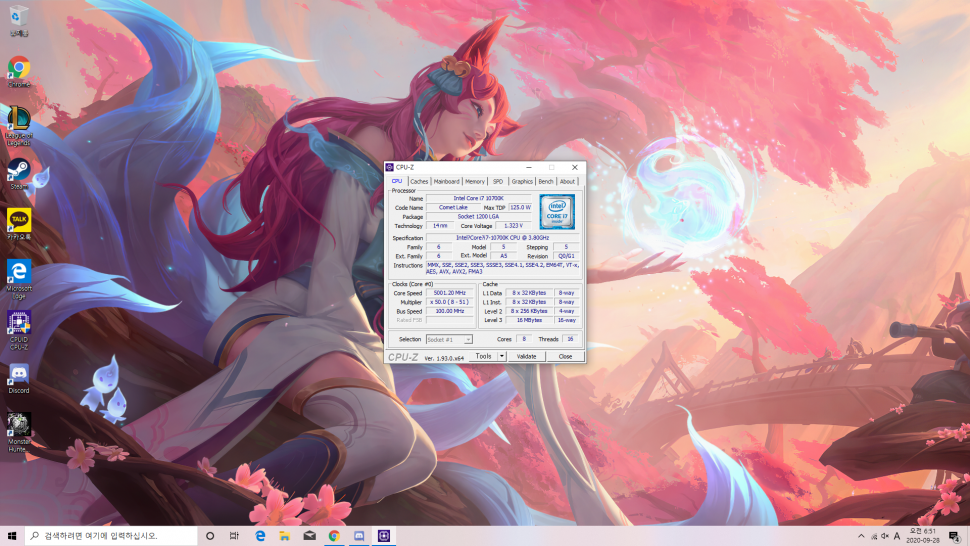
Task: Open network status tray icon
Action: pyautogui.click(x=873, y=536)
